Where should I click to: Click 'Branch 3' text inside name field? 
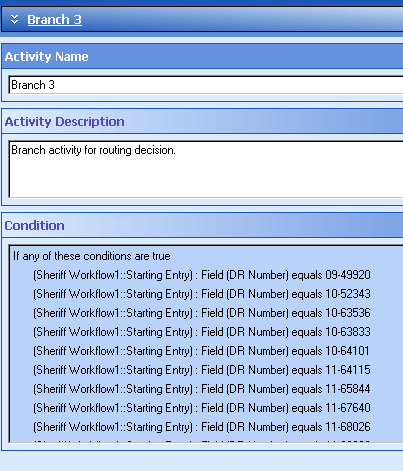tap(33, 85)
